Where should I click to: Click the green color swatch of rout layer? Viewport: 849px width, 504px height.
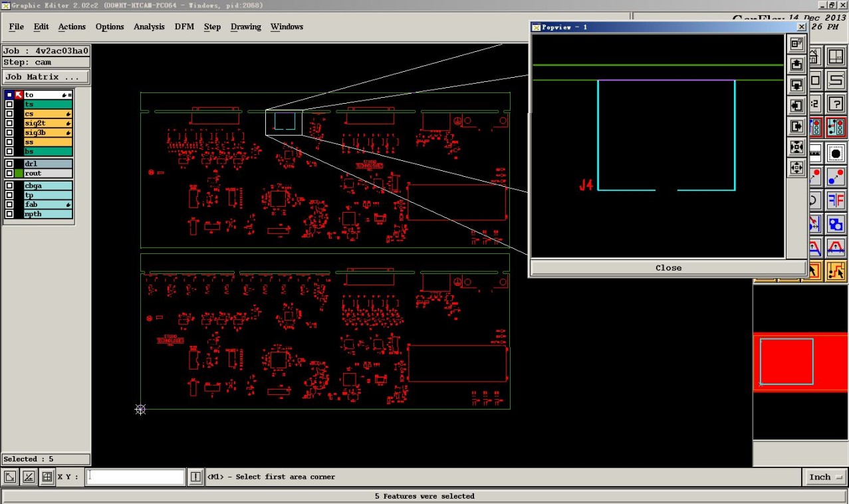(x=19, y=174)
